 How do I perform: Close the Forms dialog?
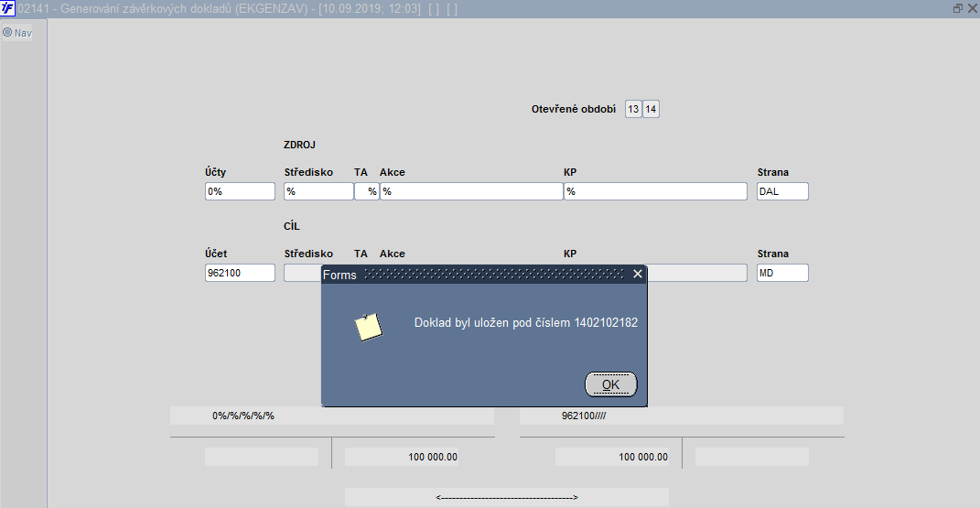(638, 274)
